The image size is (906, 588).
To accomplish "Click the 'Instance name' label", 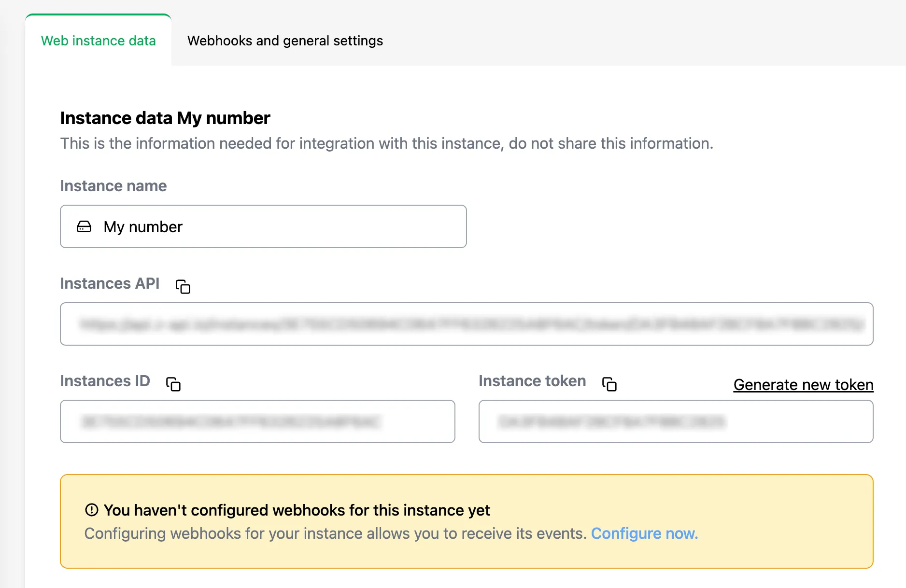I will click(x=113, y=186).
